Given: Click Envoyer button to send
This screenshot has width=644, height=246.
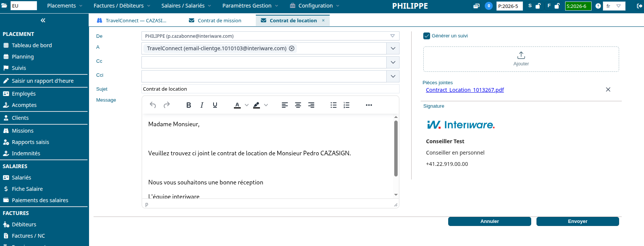Looking at the screenshot, I should click(578, 221).
